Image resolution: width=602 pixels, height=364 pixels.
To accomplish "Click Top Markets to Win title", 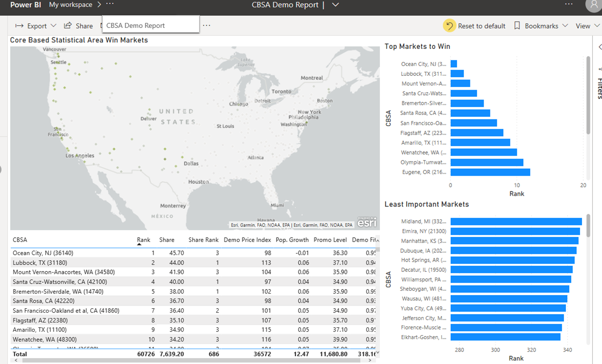I will tap(417, 46).
